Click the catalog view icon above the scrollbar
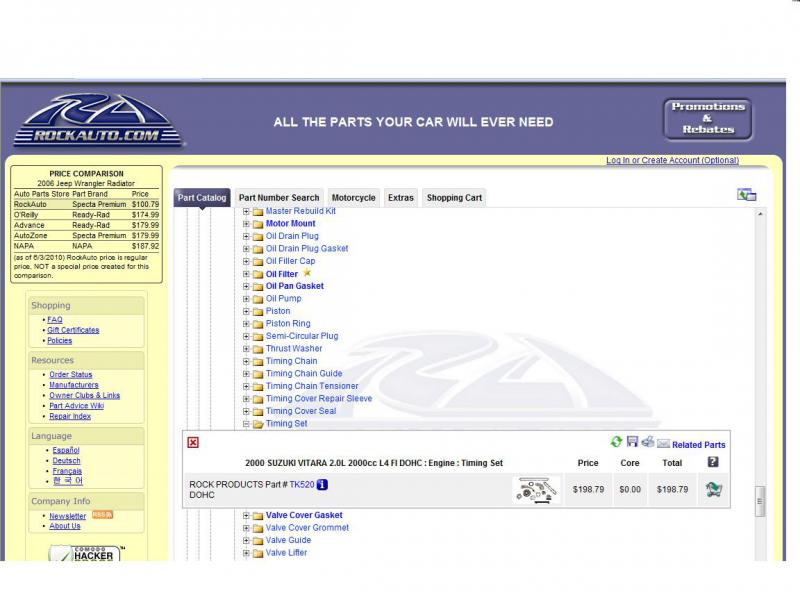 746,194
